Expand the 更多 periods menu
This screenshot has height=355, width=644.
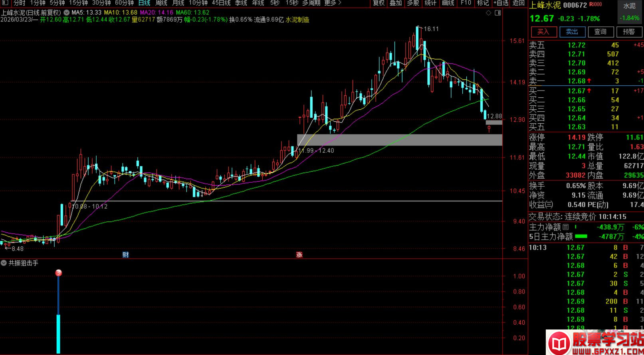(333, 3)
